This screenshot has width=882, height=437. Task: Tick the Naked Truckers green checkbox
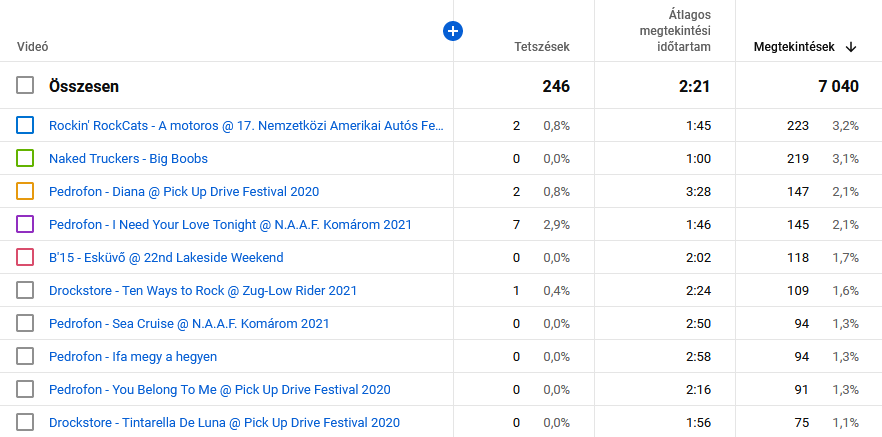[x=26, y=158]
